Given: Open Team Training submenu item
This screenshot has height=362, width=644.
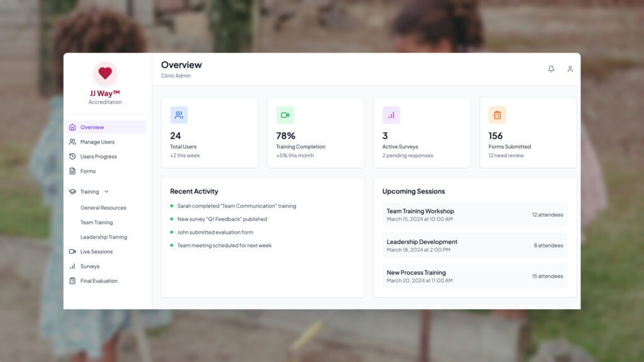Looking at the screenshot, I should point(96,222).
